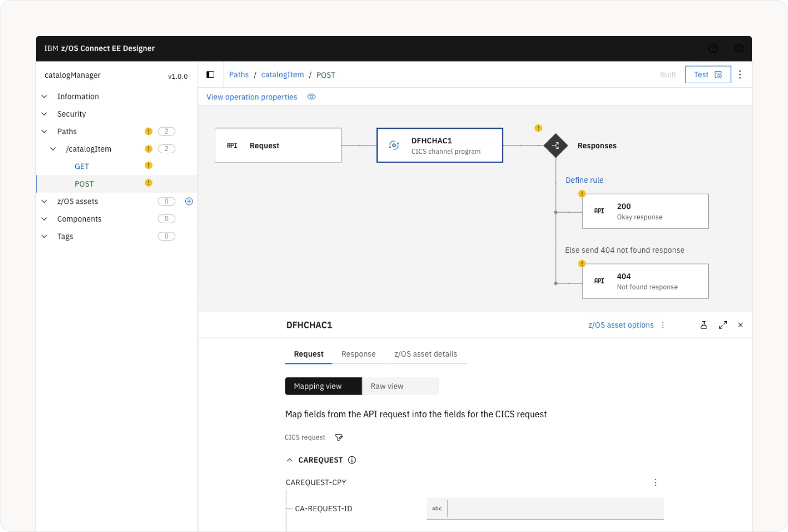Expand the DFHCHAC1 panel to full size
The image size is (788, 532).
tap(723, 325)
